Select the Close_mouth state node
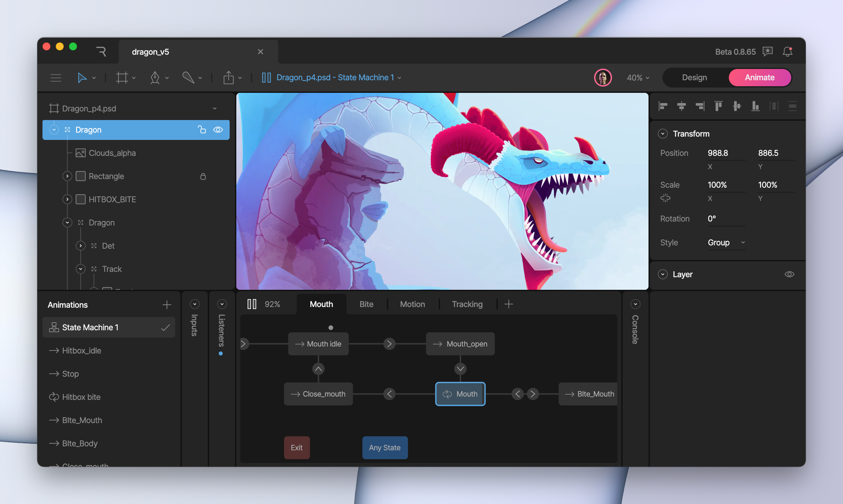 318,394
